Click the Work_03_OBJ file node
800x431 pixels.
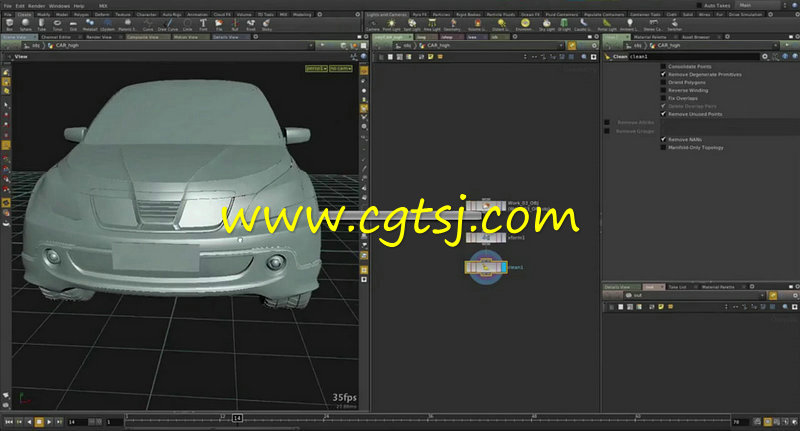[x=486, y=206]
